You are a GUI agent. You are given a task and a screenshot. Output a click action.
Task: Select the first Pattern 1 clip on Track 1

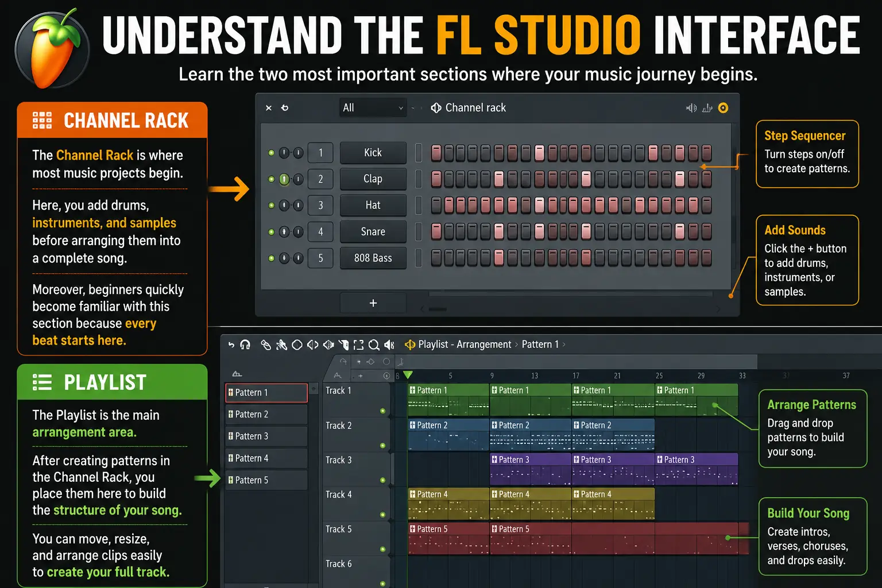[x=448, y=400]
